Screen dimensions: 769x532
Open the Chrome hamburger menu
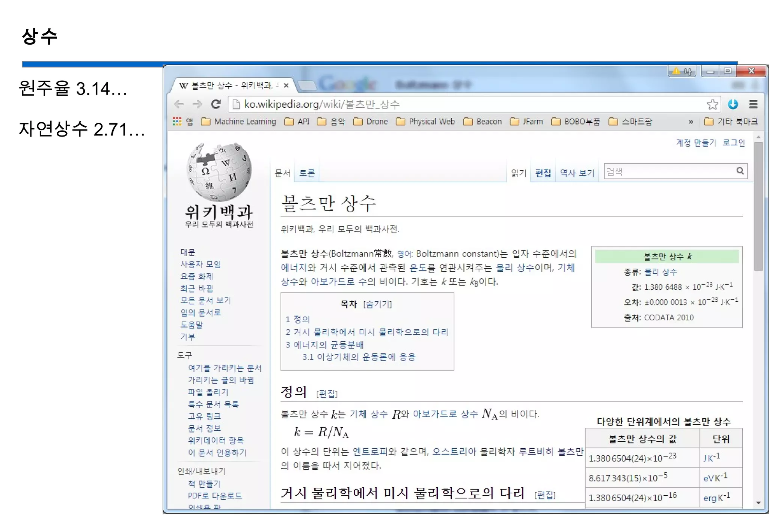pos(753,104)
